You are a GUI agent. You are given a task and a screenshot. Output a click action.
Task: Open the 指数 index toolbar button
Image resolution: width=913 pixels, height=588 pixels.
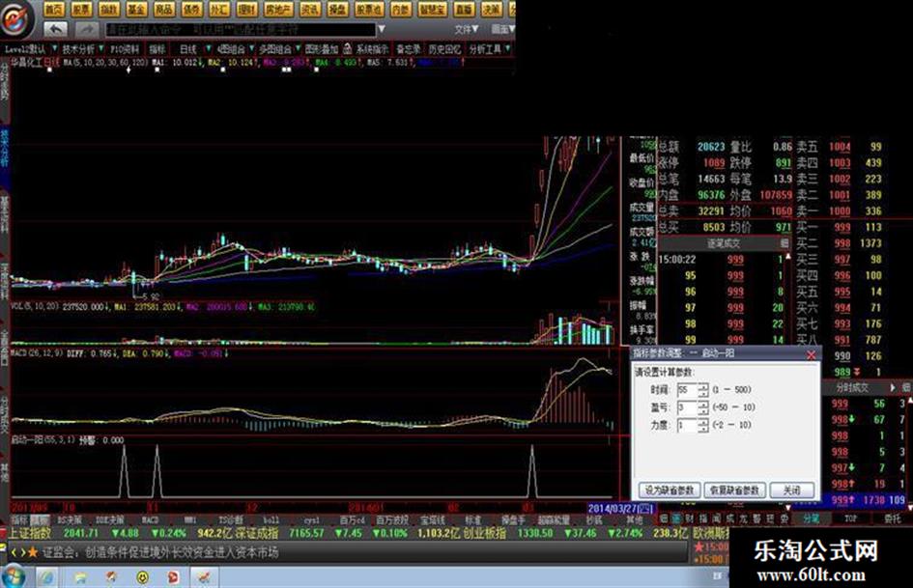click(x=108, y=9)
